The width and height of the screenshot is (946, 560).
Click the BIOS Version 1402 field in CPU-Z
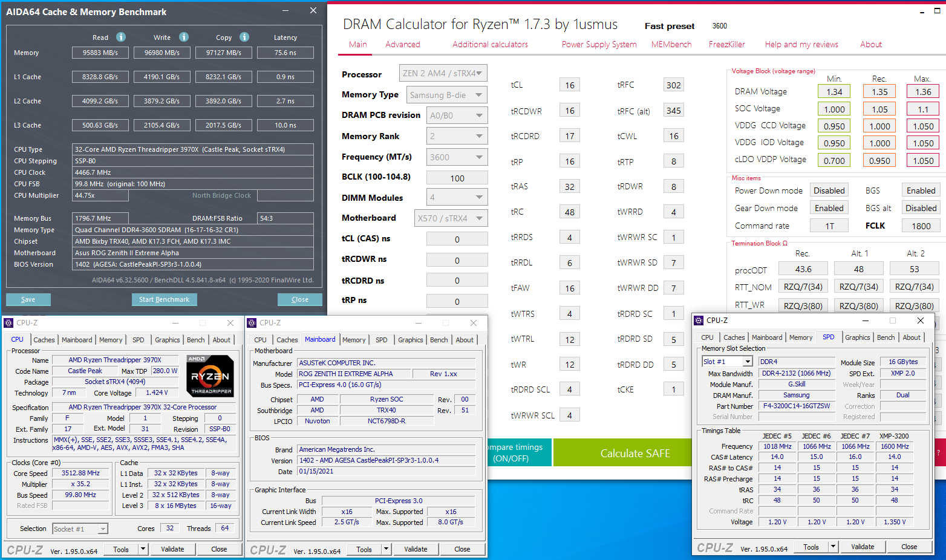pos(387,460)
